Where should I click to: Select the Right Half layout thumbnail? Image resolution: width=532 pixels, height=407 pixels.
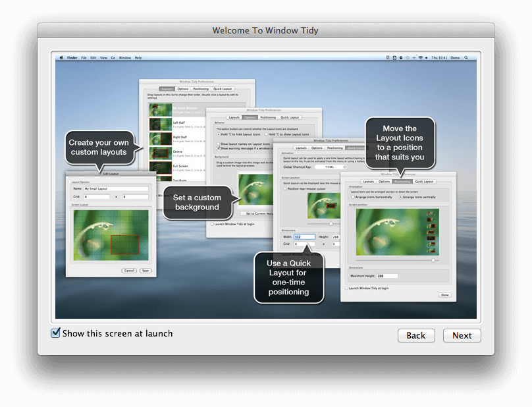[161, 139]
